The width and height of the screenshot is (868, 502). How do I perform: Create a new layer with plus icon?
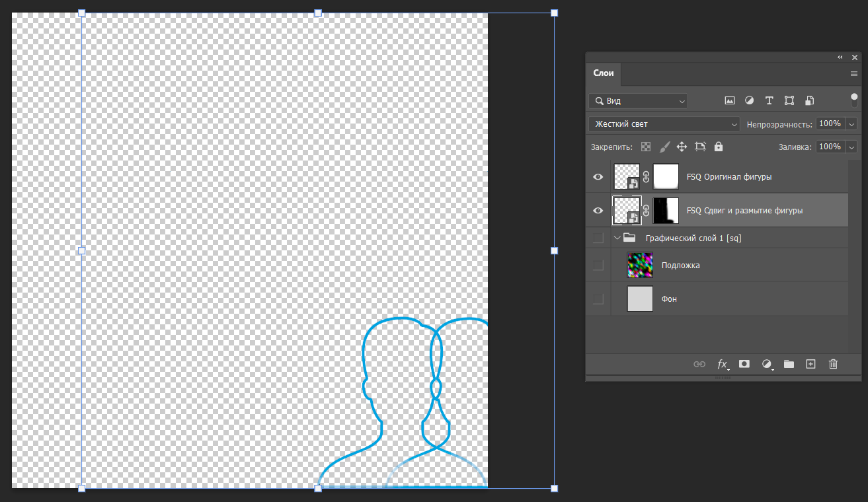click(x=811, y=364)
